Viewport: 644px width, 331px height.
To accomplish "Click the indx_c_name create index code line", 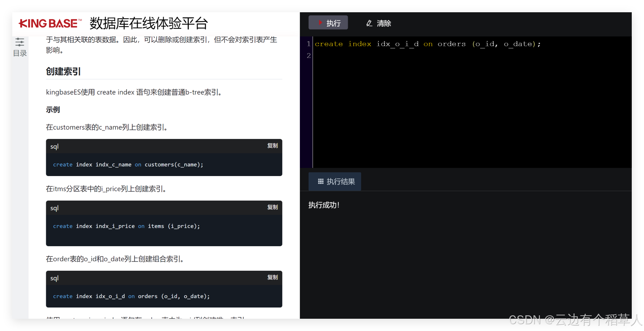I will coord(128,164).
